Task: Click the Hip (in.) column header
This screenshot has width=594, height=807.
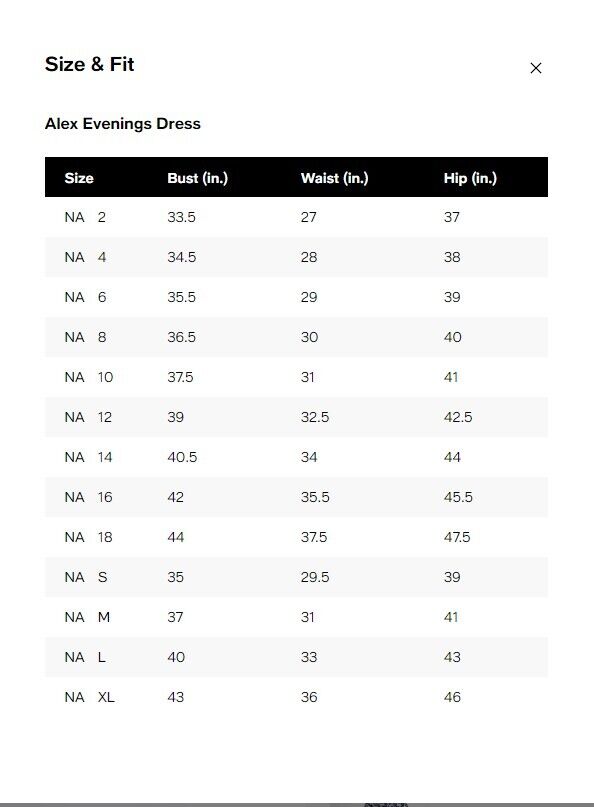Action: [x=470, y=178]
